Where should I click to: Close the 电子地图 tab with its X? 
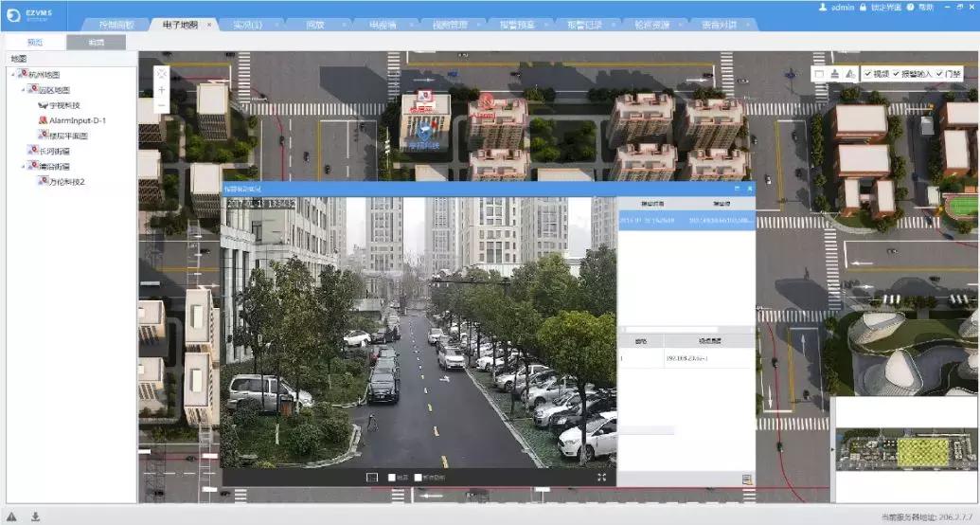(209, 25)
